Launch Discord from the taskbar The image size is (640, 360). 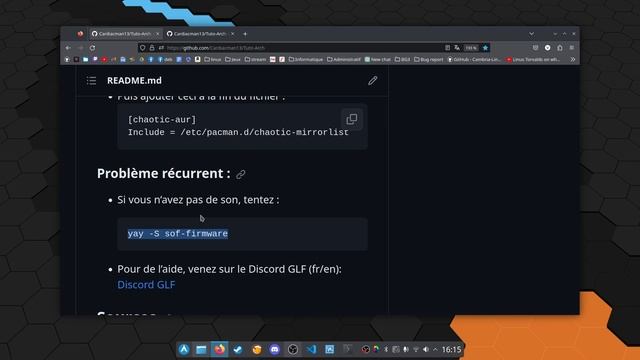click(275, 349)
